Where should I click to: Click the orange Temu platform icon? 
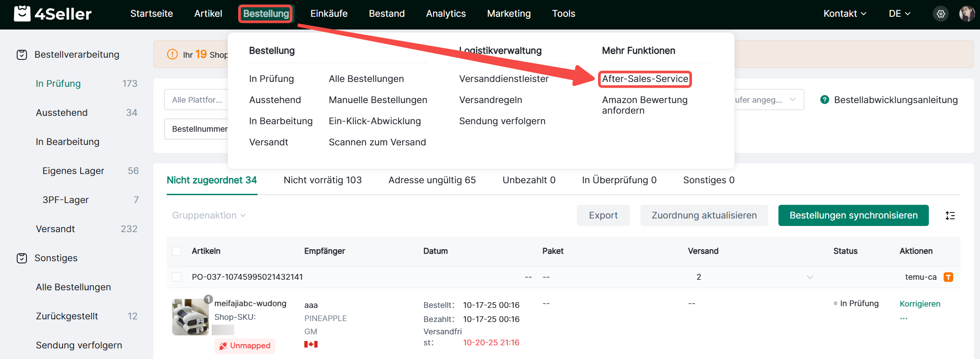(x=948, y=277)
